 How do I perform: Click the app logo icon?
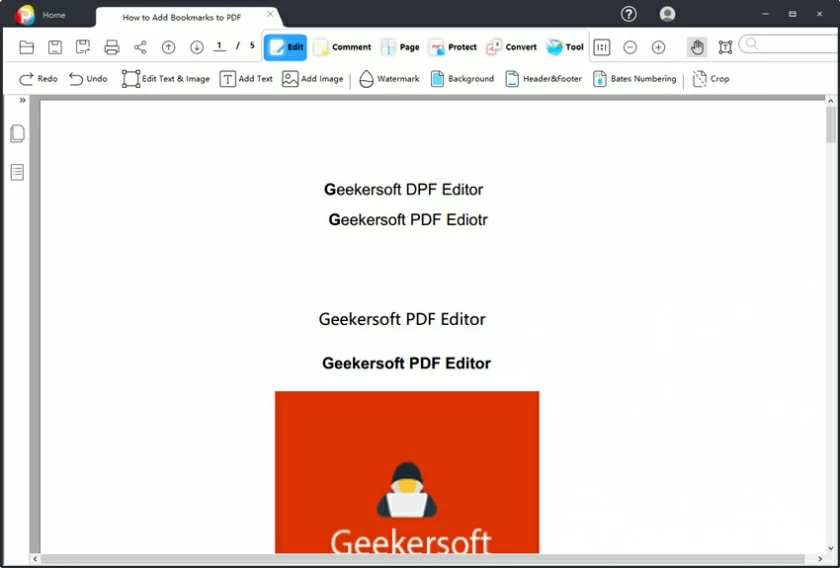[x=24, y=15]
